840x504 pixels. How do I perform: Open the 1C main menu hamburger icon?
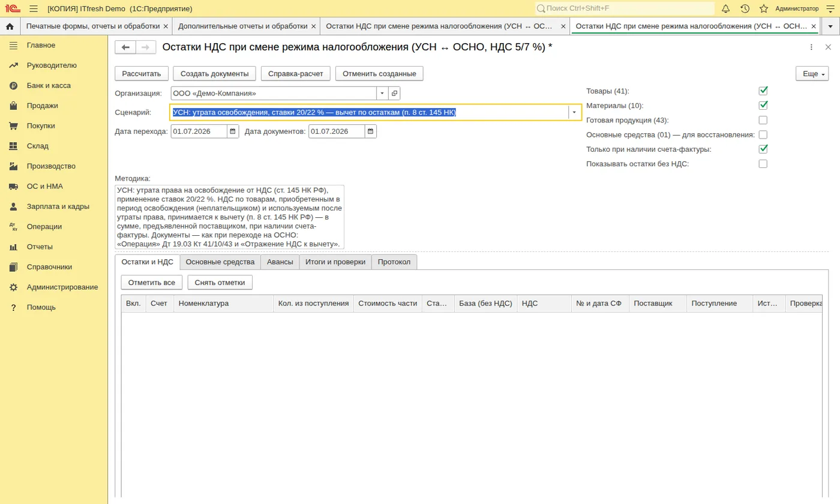[x=33, y=8]
